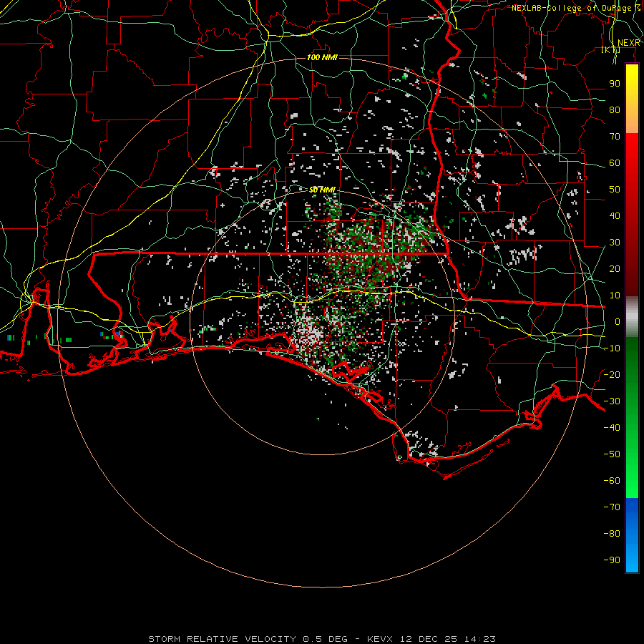Click the -40 value on velocity scale
The width and height of the screenshot is (644, 644).
point(612,428)
